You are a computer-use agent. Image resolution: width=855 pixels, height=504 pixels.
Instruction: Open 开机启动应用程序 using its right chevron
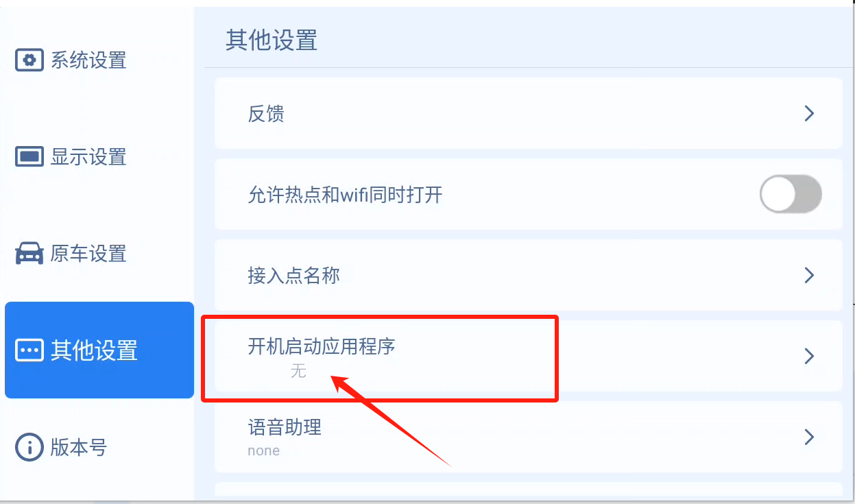809,356
